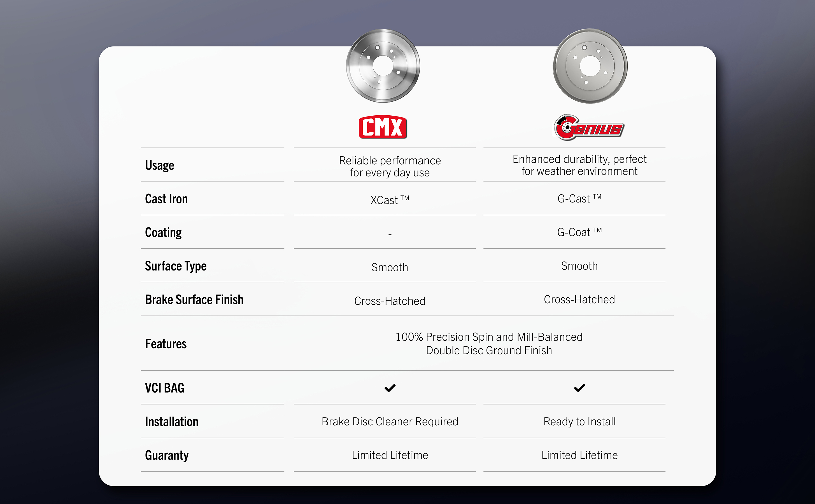Click the Genius brand logo
This screenshot has width=815, height=504.
tap(589, 128)
